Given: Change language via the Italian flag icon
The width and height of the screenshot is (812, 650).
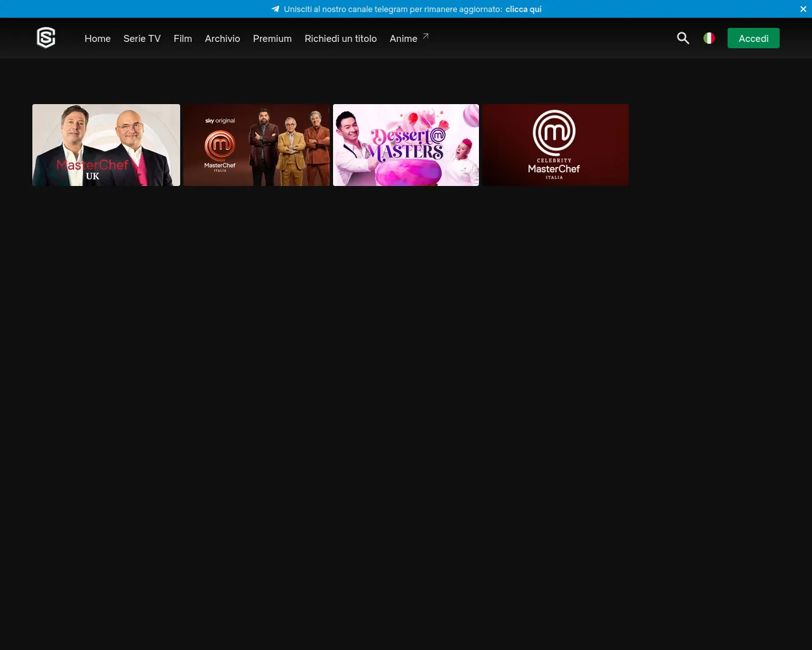Looking at the screenshot, I should click(709, 38).
